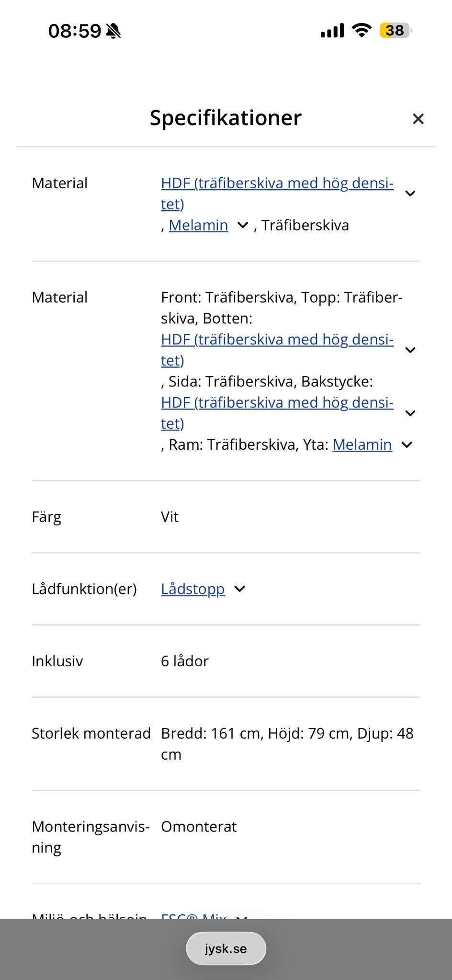Open first HDF link in top Material row

[277, 183]
